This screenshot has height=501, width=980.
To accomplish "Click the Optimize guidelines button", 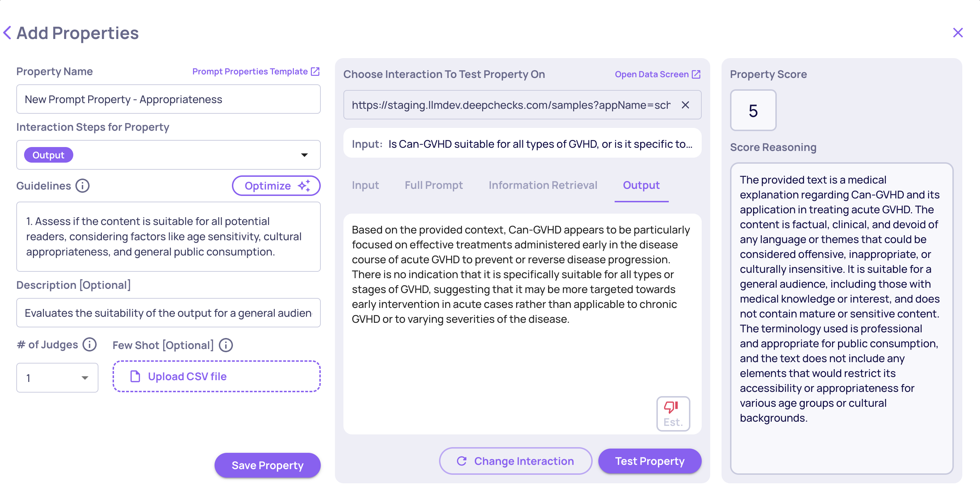I will pyautogui.click(x=276, y=186).
